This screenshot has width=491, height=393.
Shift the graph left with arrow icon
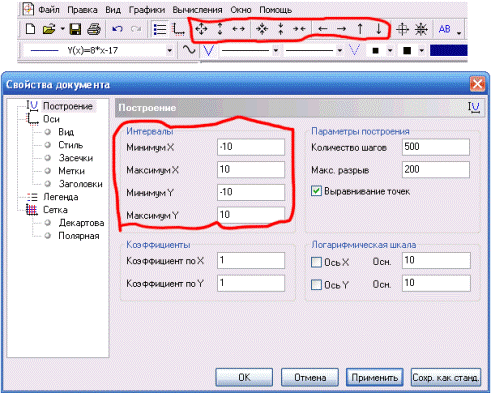click(x=323, y=29)
